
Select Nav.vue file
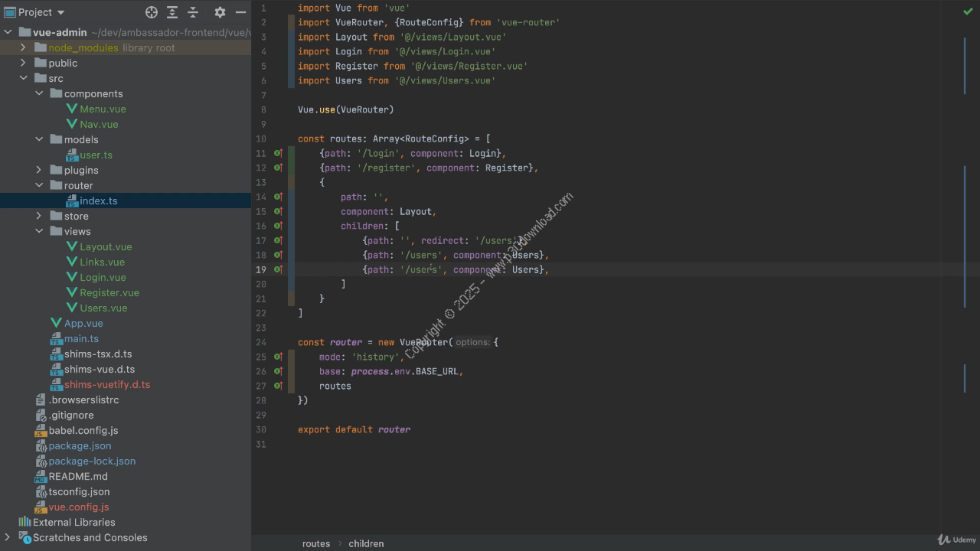pyautogui.click(x=99, y=124)
